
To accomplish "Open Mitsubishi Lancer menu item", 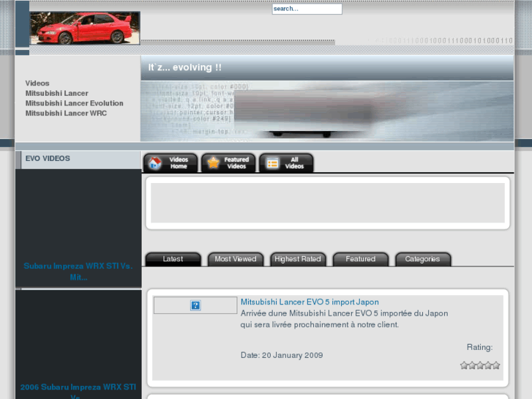I will pos(56,93).
